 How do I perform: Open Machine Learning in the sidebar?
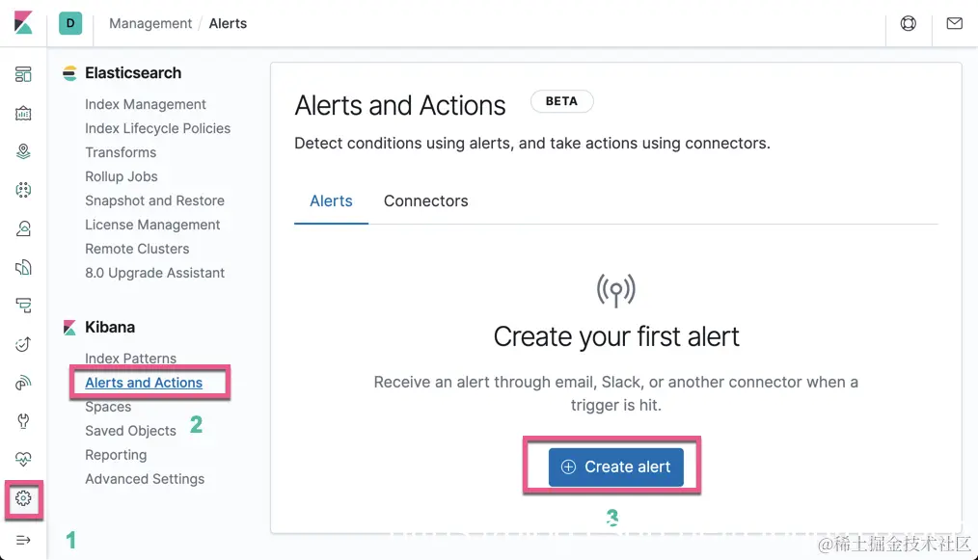23,190
